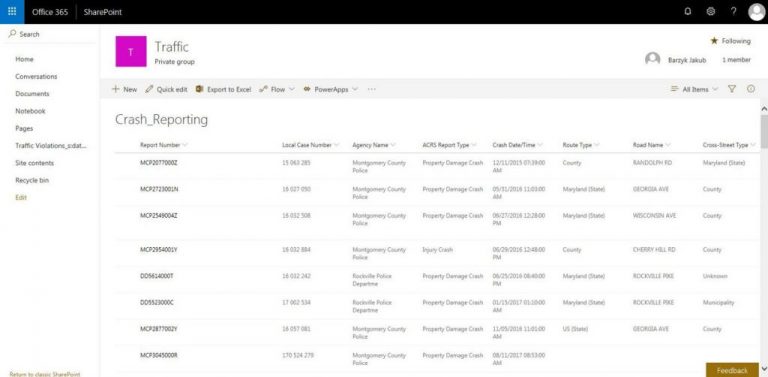768x377 pixels.
Task: Click the search magnifier icon
Action: tap(12, 34)
